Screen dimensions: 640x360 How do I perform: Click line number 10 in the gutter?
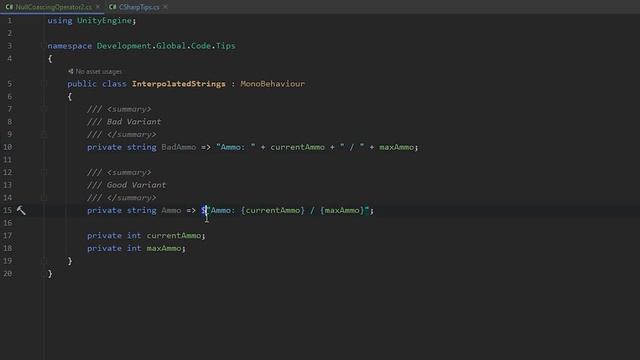click(x=8, y=147)
